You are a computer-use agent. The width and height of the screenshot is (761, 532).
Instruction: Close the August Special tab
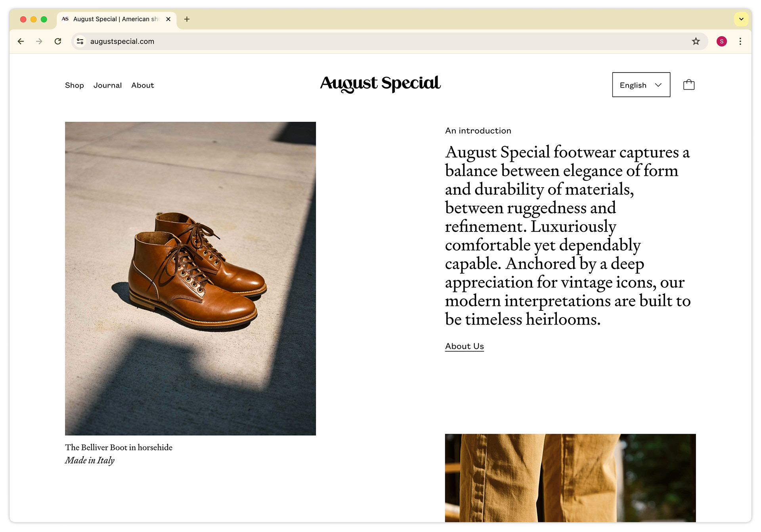(168, 19)
